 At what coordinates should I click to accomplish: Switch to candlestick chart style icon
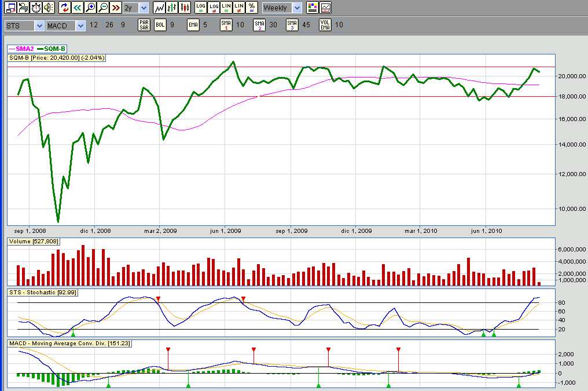(185, 8)
